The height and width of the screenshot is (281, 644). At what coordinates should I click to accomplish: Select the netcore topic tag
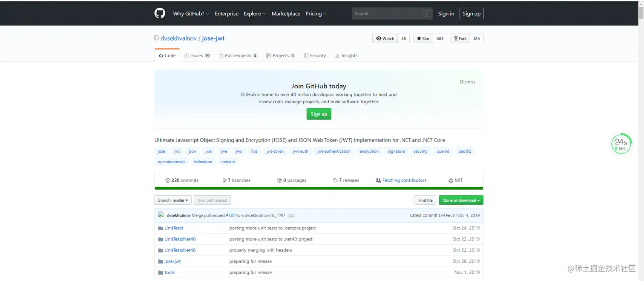tap(228, 162)
